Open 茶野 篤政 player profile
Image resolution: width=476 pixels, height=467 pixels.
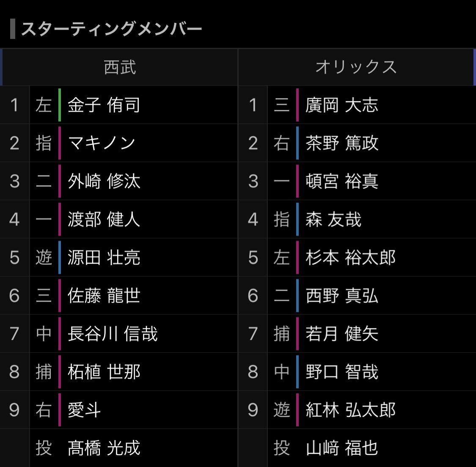tap(342, 143)
